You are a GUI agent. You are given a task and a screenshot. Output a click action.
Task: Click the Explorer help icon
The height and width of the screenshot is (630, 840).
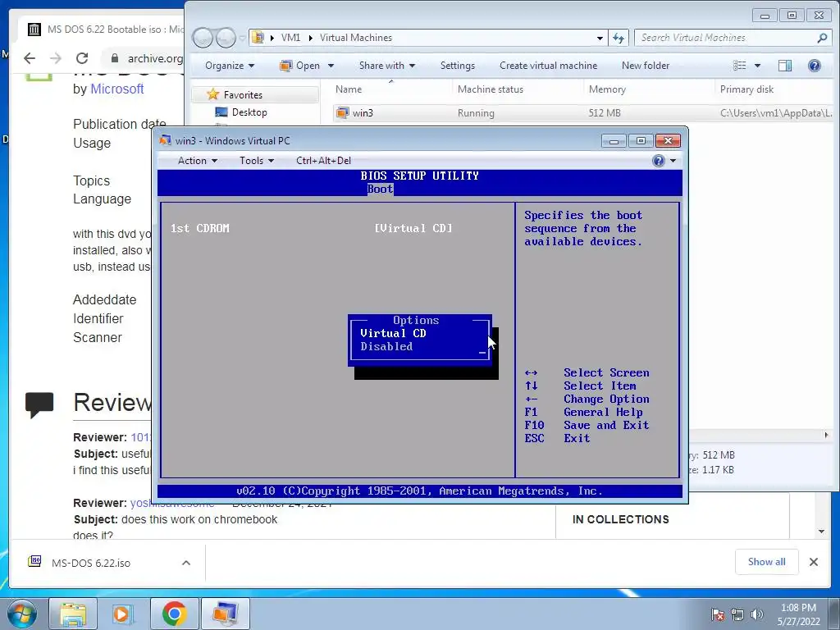[x=815, y=66]
